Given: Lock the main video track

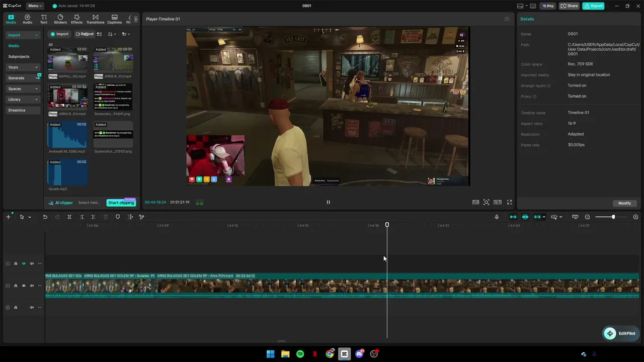Looking at the screenshot, I should click(16, 286).
